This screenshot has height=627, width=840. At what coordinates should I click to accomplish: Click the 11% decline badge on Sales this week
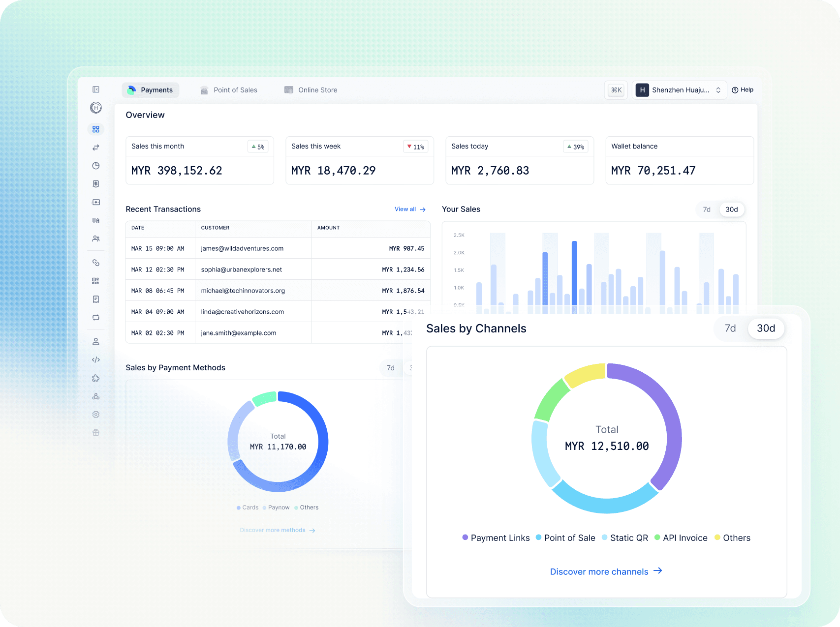point(416,147)
